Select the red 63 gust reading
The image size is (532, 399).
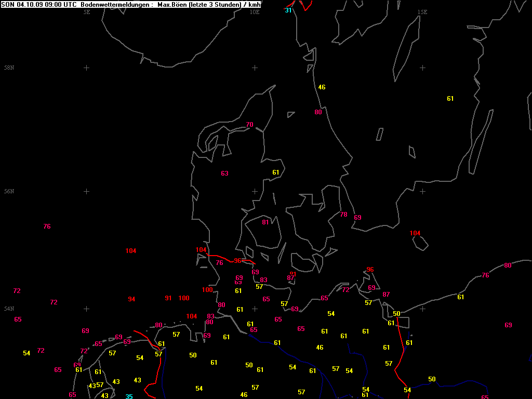click(224, 174)
